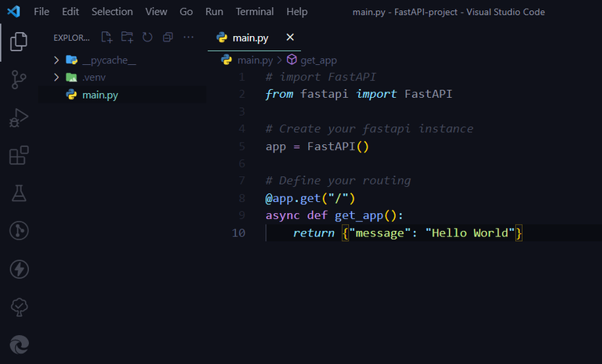The height and width of the screenshot is (364, 602).
Task: Open the Extensions view
Action: [x=19, y=155]
